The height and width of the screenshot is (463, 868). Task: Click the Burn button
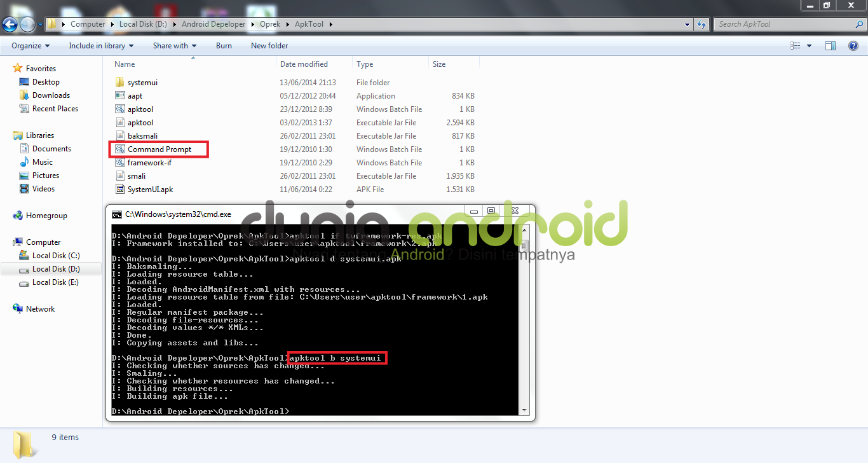point(224,45)
